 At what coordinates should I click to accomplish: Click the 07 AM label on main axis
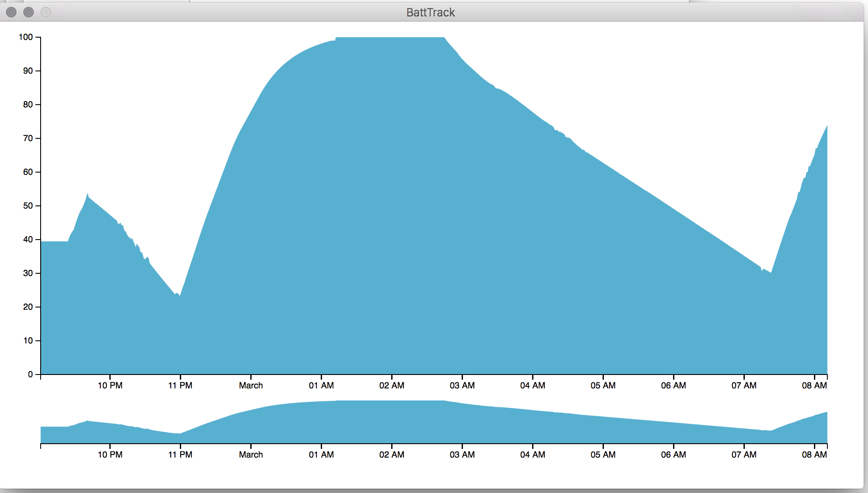point(744,385)
